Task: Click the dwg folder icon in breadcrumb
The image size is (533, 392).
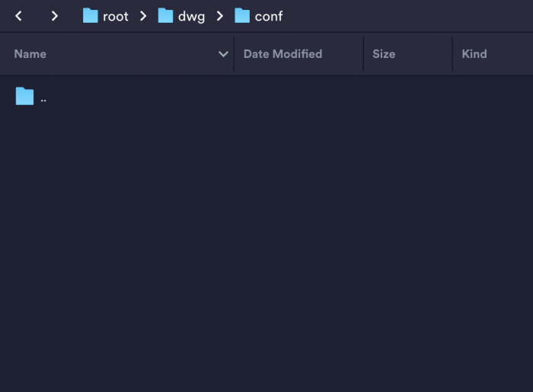Action: 166,16
